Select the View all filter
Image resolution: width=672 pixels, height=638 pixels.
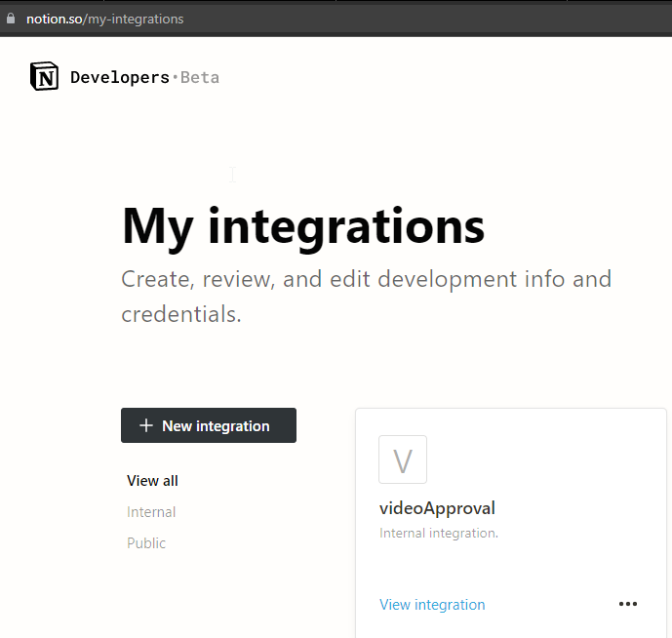tap(152, 480)
